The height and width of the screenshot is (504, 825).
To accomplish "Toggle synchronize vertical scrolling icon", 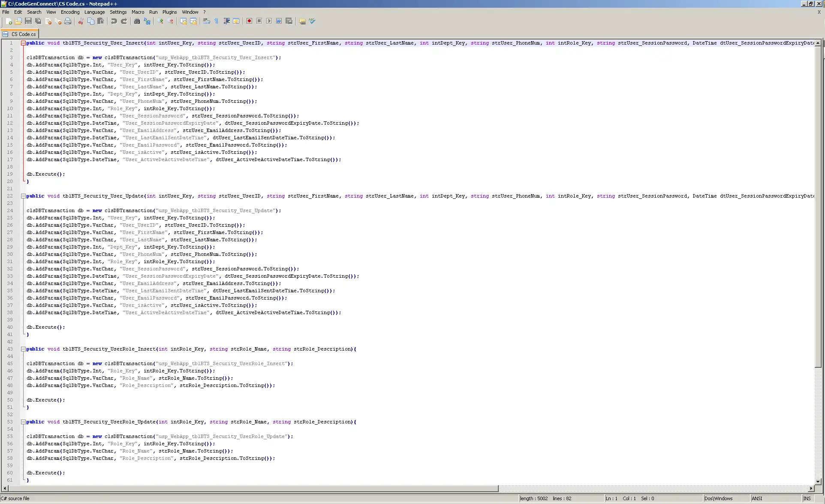I will coord(184,21).
